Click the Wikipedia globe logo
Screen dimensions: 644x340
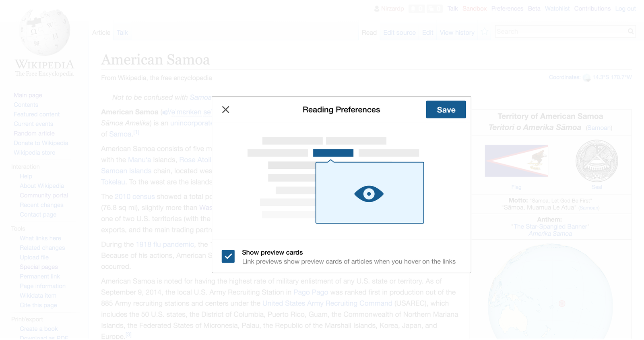(x=45, y=32)
